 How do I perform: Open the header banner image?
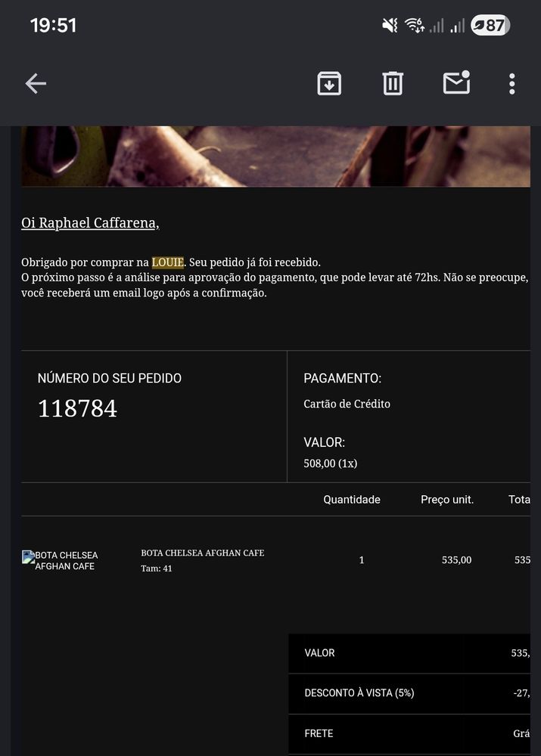coord(275,156)
